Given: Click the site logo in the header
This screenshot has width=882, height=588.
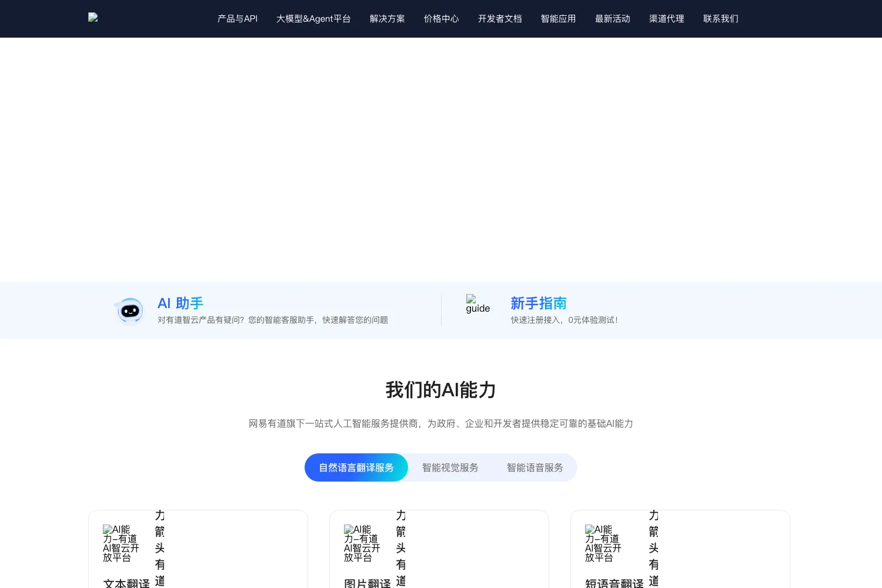Looking at the screenshot, I should (93, 18).
